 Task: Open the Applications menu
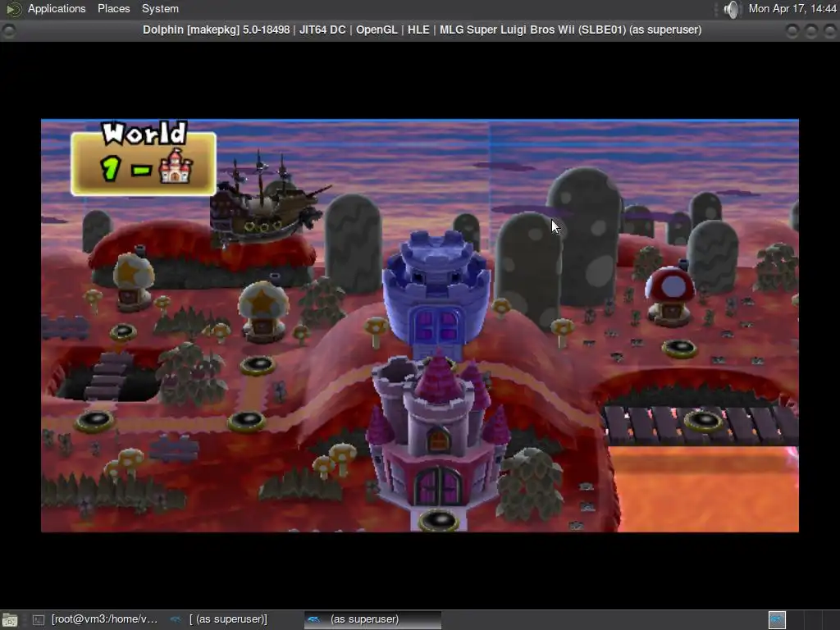pyautogui.click(x=57, y=8)
